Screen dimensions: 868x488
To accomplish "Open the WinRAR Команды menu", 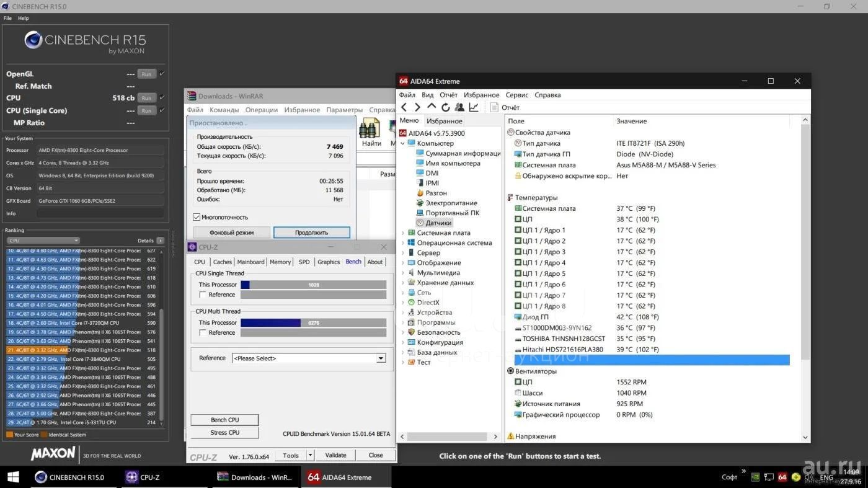I will tap(224, 110).
